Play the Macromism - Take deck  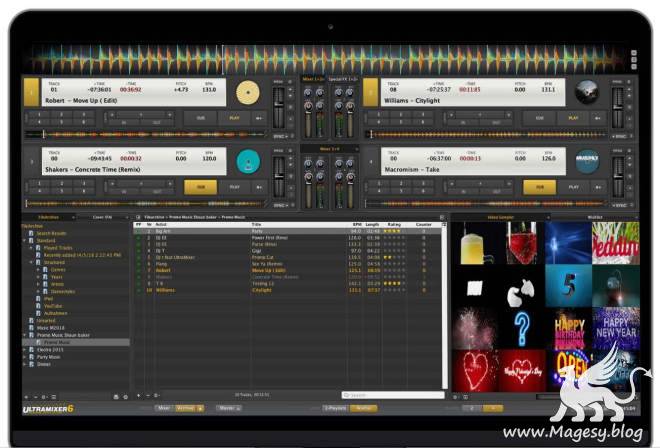pyautogui.click(x=573, y=187)
